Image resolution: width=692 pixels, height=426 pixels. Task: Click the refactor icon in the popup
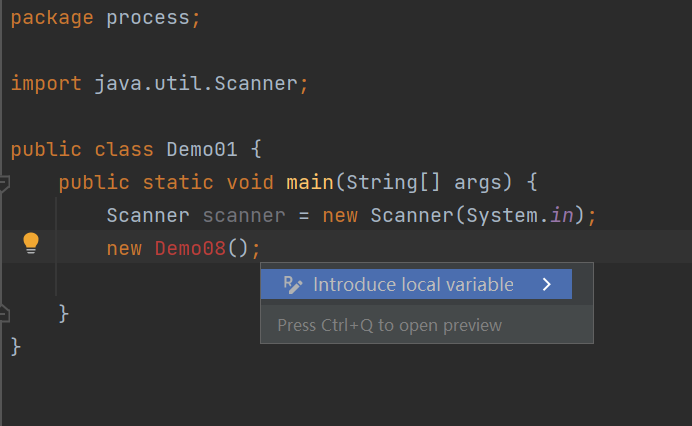[x=293, y=285]
